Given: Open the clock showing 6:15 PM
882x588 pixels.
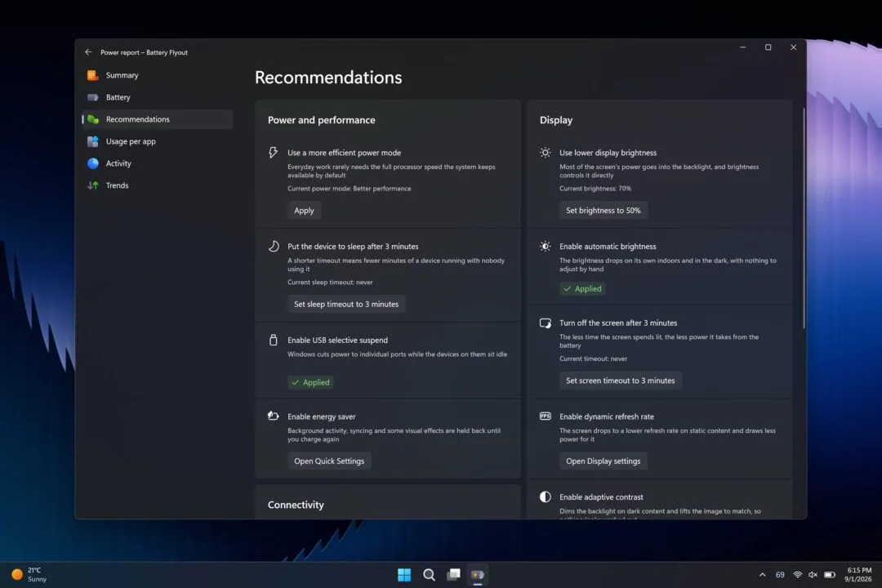Looking at the screenshot, I should [x=858, y=574].
